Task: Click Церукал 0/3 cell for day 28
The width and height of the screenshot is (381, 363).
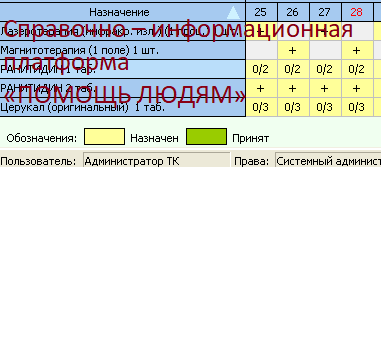Action: point(356,107)
